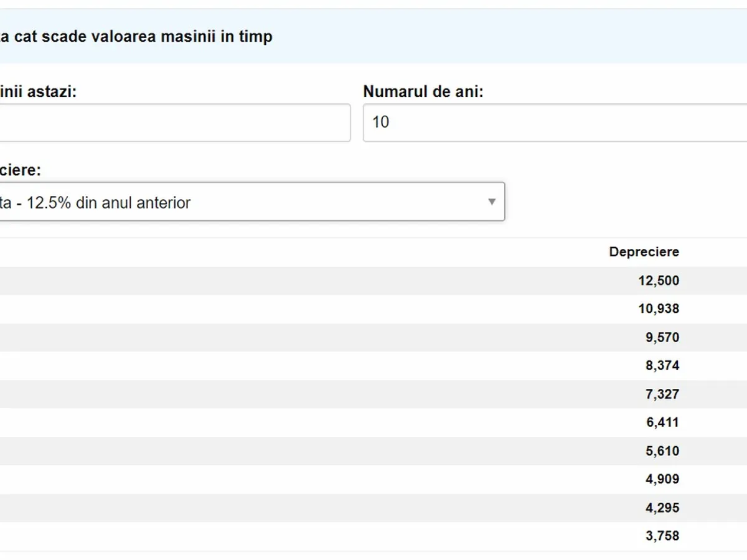Click the Numarul de ani label

[423, 92]
